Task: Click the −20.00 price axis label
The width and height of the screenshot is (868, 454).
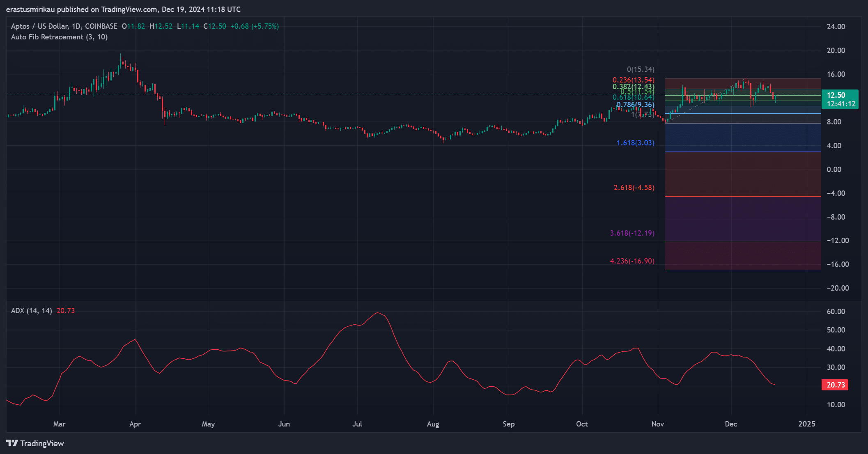Action: click(x=838, y=288)
